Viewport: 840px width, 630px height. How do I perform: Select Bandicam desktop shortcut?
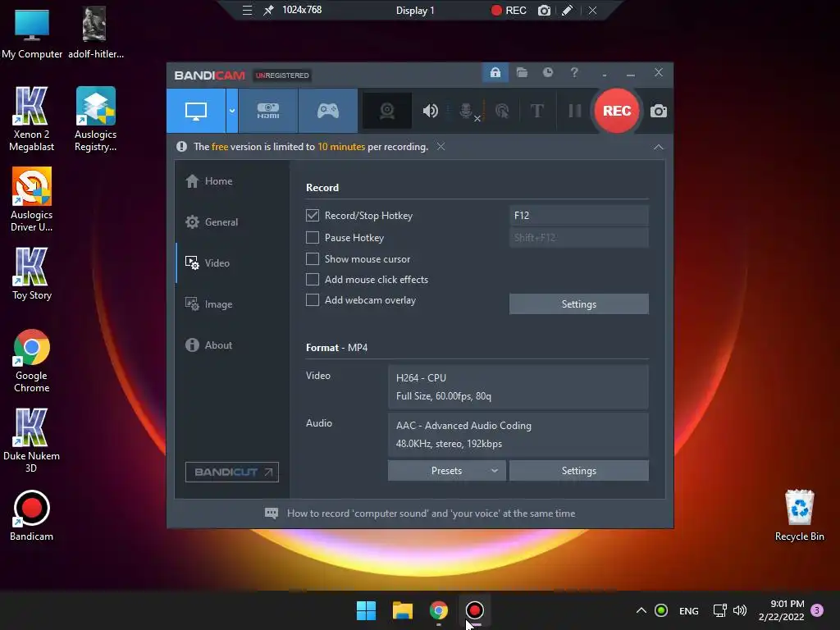pos(32,515)
